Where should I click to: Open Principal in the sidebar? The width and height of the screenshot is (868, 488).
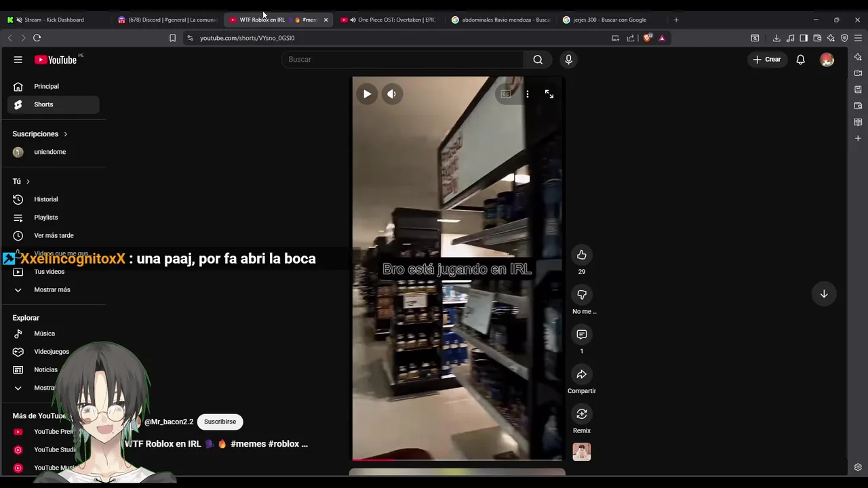(53, 86)
